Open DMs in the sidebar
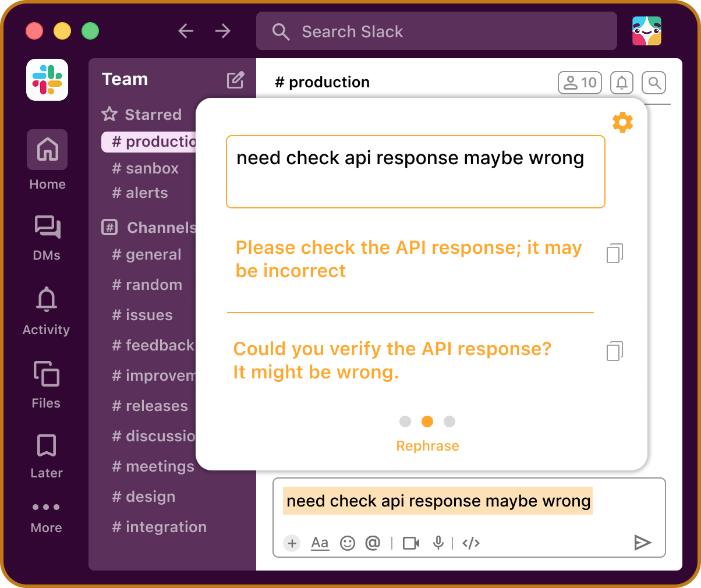The height and width of the screenshot is (588, 701). pos(47,238)
